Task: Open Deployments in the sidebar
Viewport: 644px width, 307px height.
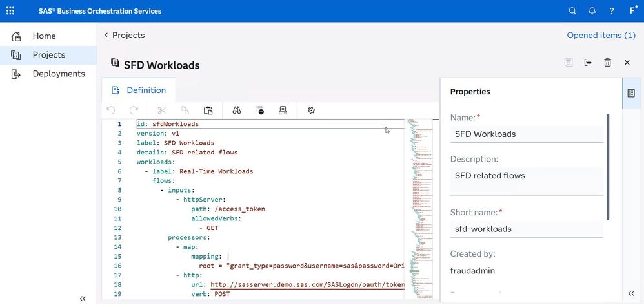Action: click(59, 74)
